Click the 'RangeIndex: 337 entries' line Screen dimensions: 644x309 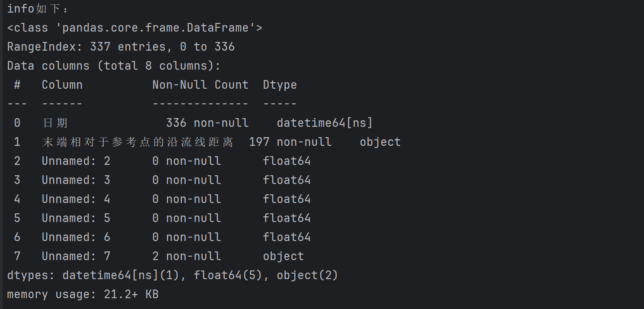click(121, 47)
